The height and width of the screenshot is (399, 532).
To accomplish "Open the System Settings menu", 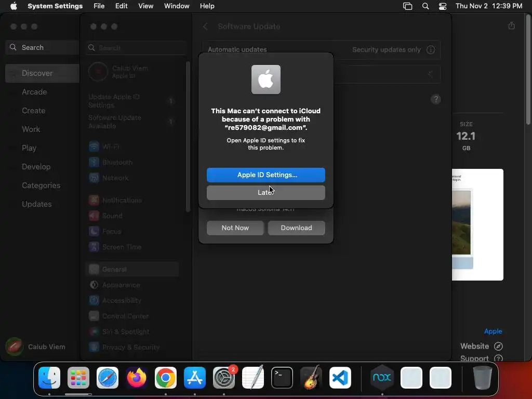I will tap(55, 6).
